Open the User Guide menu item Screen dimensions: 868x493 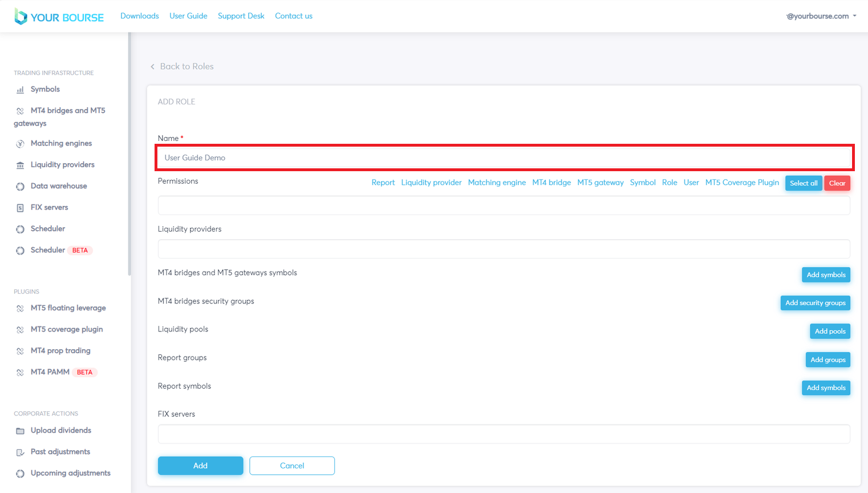pos(188,16)
